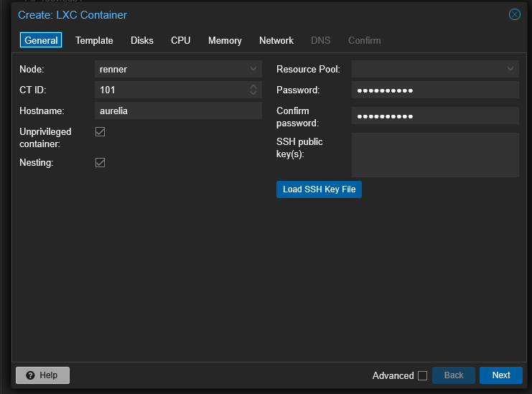Click the Confirm password field
The width and height of the screenshot is (532, 394).
tap(435, 116)
